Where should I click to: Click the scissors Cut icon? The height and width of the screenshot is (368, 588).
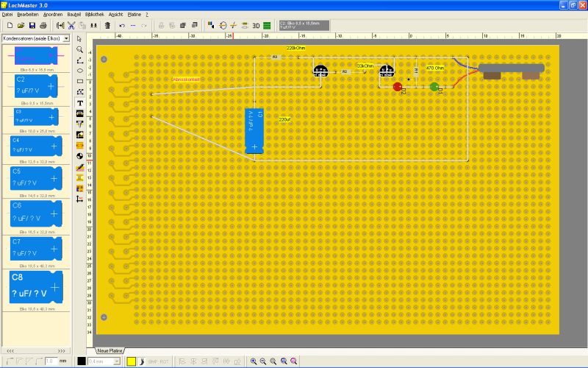click(72, 25)
